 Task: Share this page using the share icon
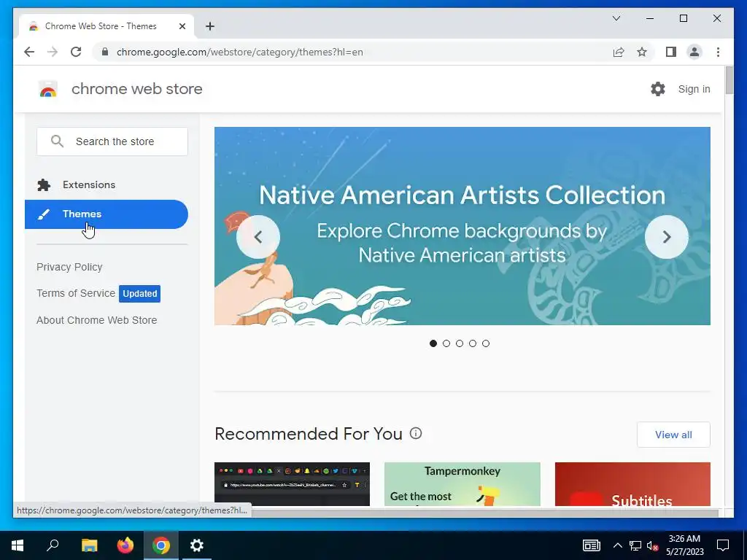point(619,52)
